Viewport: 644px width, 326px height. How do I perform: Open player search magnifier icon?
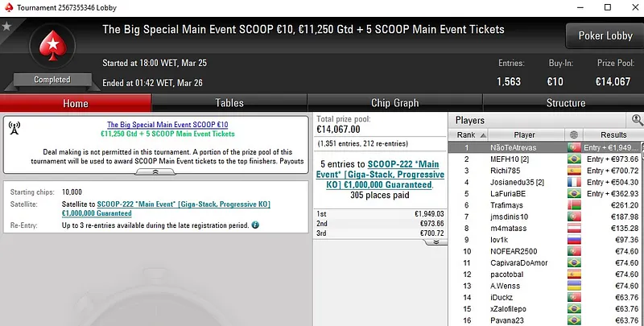click(637, 120)
